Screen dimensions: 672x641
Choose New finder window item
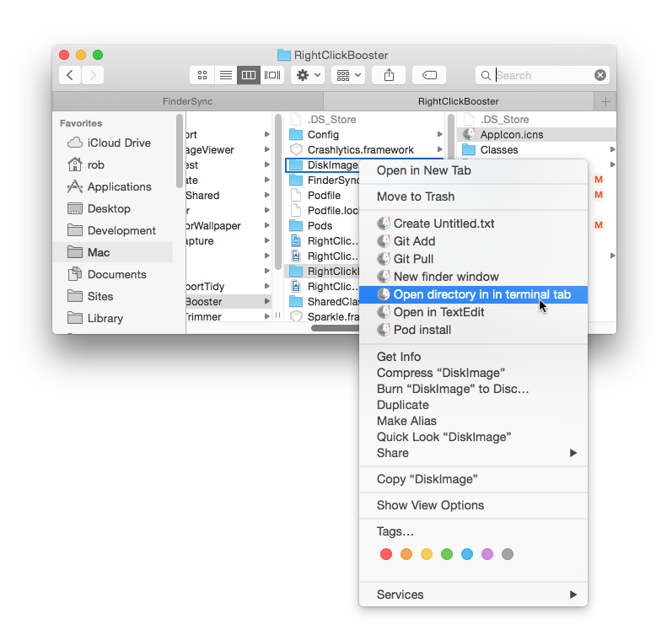473,277
